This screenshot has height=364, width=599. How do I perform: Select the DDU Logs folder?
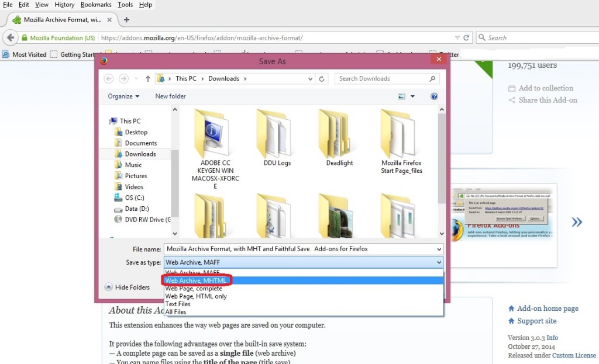pyautogui.click(x=277, y=138)
